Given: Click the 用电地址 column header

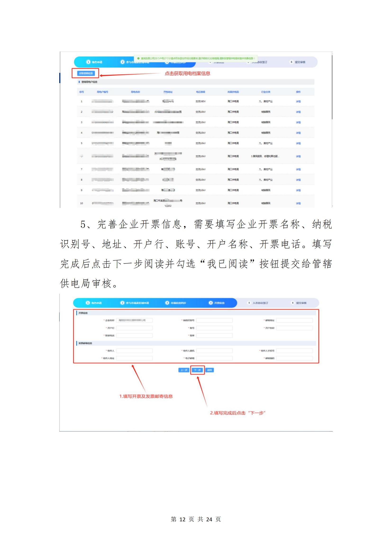Looking at the screenshot, I should pos(168,92).
